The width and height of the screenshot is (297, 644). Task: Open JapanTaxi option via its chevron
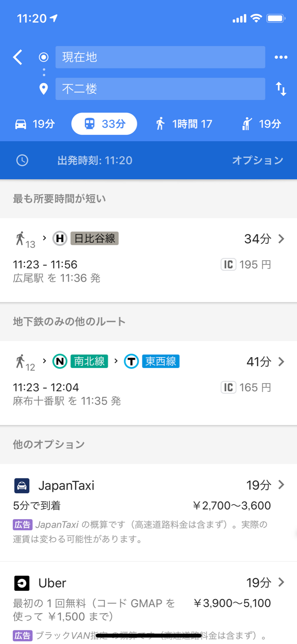point(281,485)
